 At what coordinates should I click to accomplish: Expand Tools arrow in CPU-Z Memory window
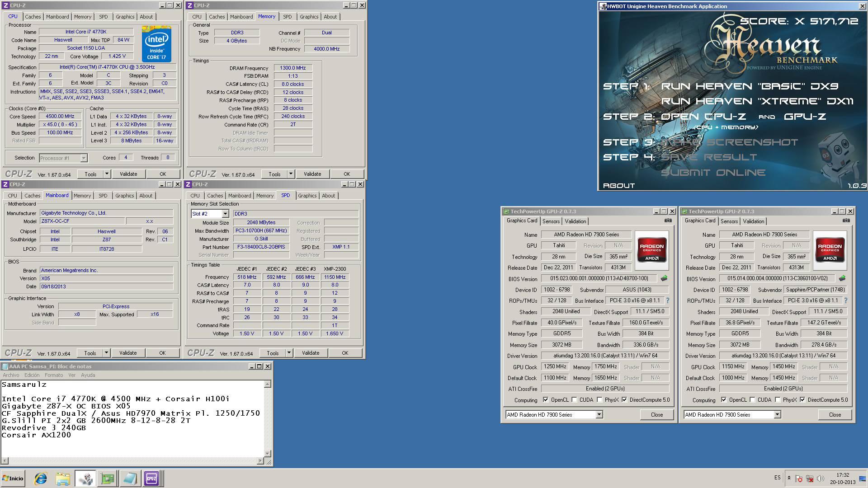pos(291,174)
